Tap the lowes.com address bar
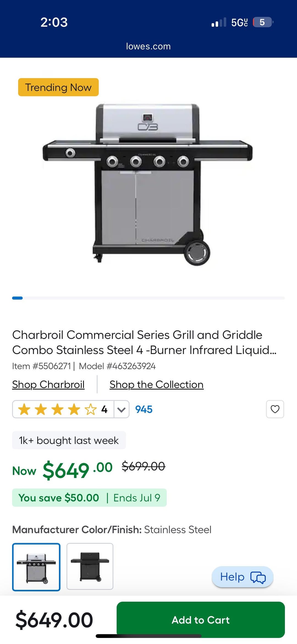 [x=148, y=46]
